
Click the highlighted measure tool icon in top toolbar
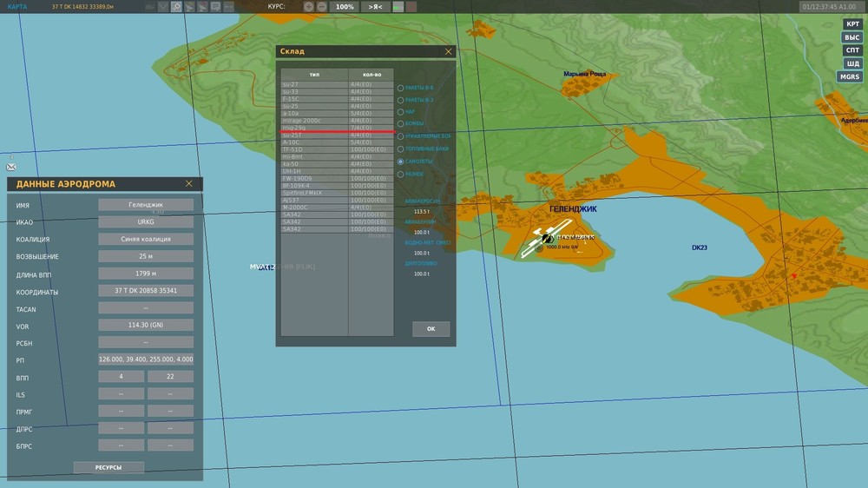pos(176,6)
